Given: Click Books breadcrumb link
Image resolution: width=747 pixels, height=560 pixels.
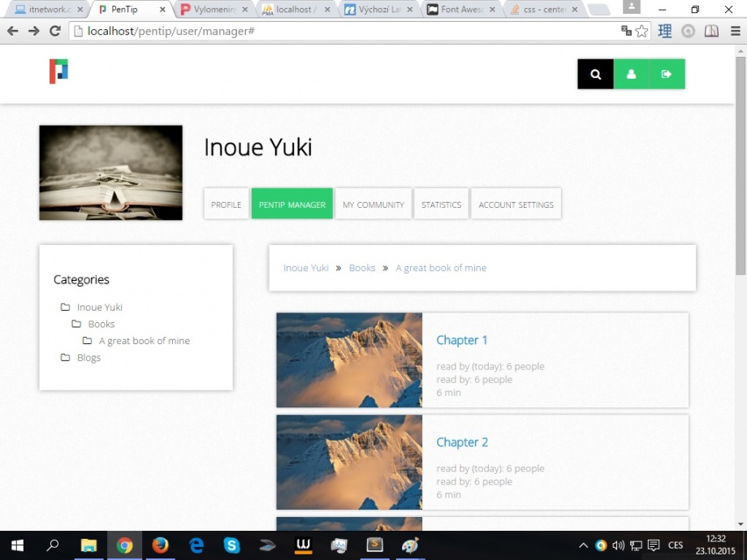Looking at the screenshot, I should tap(362, 268).
